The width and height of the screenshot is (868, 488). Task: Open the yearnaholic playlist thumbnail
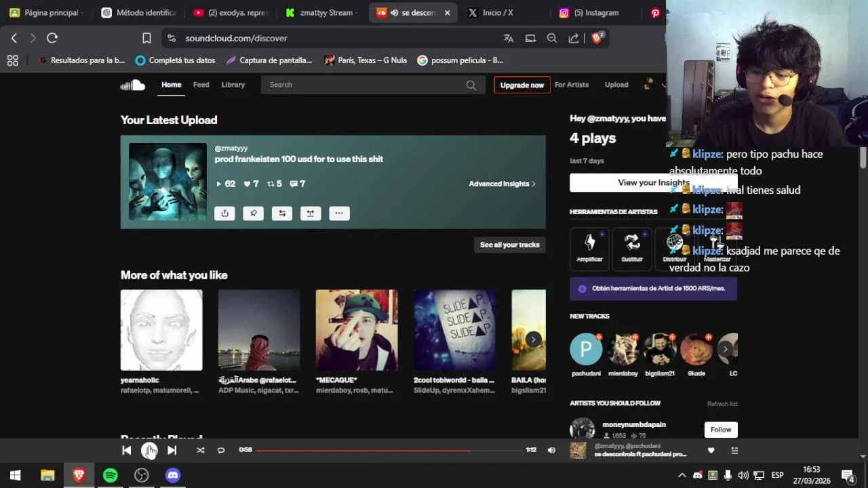tap(161, 330)
